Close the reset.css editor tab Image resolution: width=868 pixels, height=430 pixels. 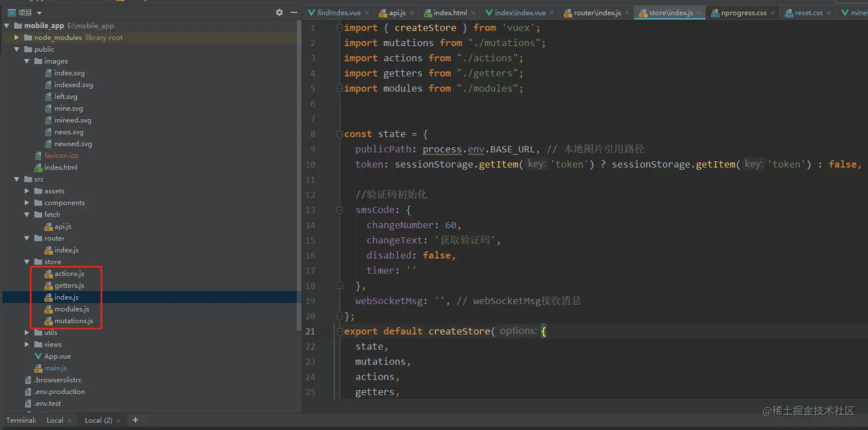(829, 13)
